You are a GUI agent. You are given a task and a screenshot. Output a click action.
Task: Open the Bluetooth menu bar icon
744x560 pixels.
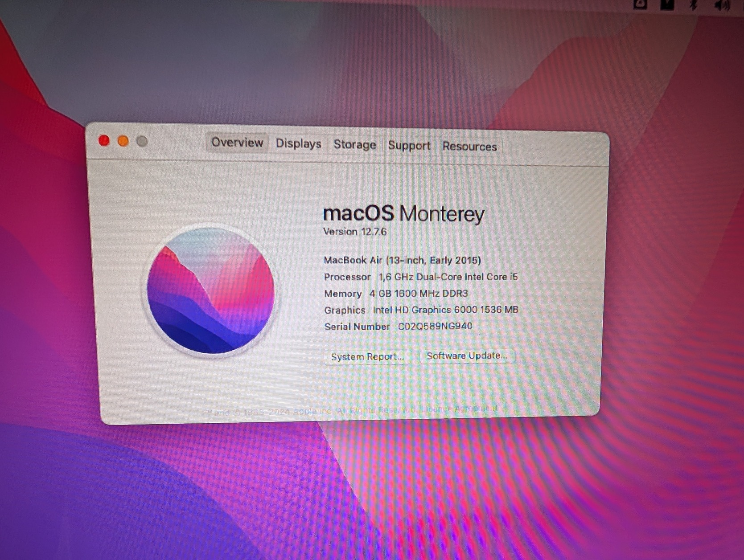pos(693,5)
